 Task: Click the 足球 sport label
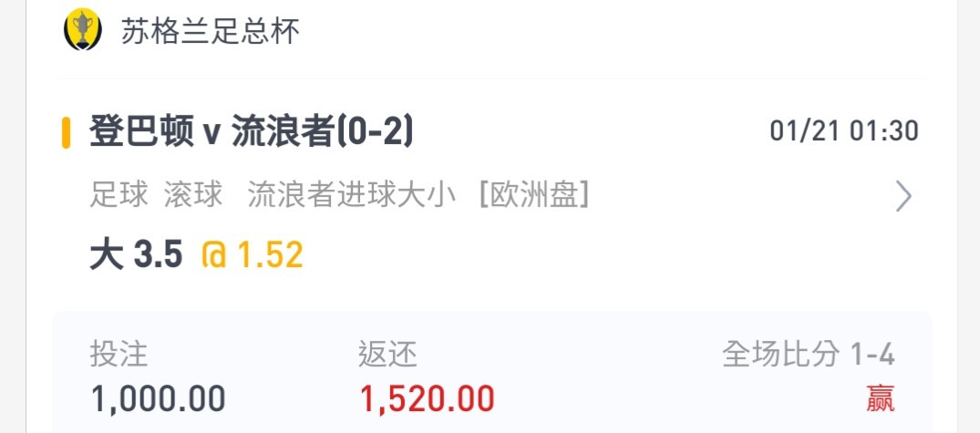point(119,196)
